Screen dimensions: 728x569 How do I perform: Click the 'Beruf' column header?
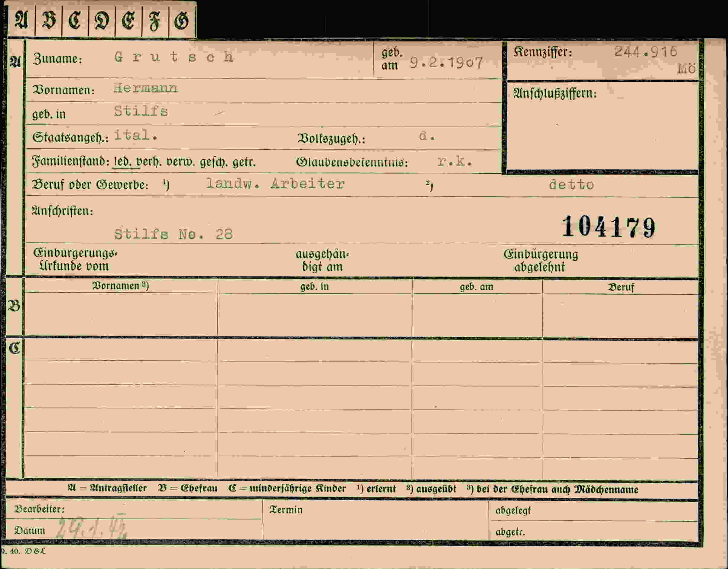click(621, 287)
